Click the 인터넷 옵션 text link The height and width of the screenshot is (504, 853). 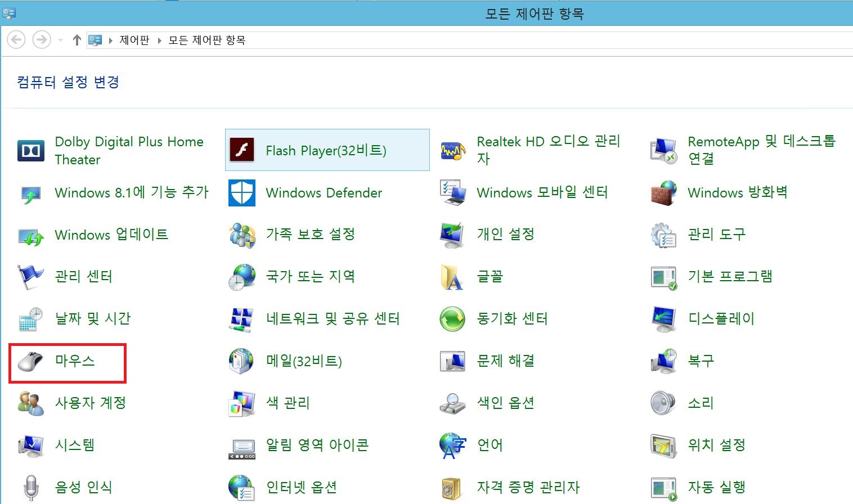click(302, 487)
